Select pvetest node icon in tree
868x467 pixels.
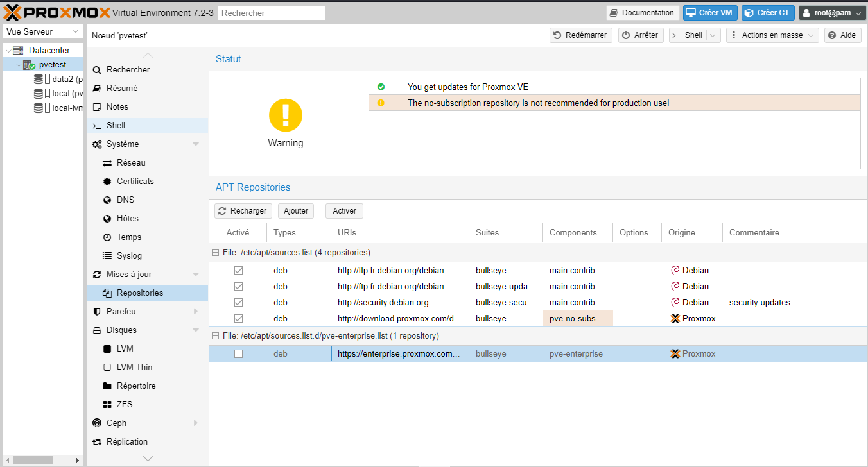[30, 65]
